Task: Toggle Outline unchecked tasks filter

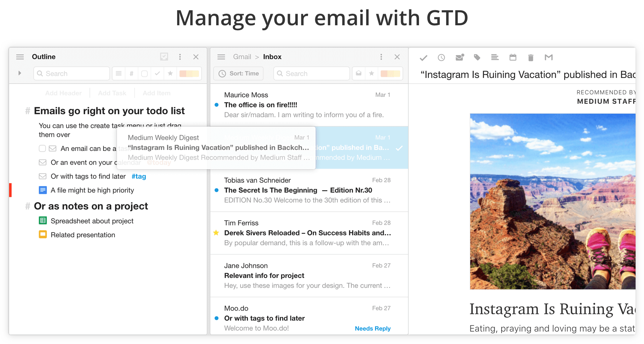Action: (x=144, y=73)
